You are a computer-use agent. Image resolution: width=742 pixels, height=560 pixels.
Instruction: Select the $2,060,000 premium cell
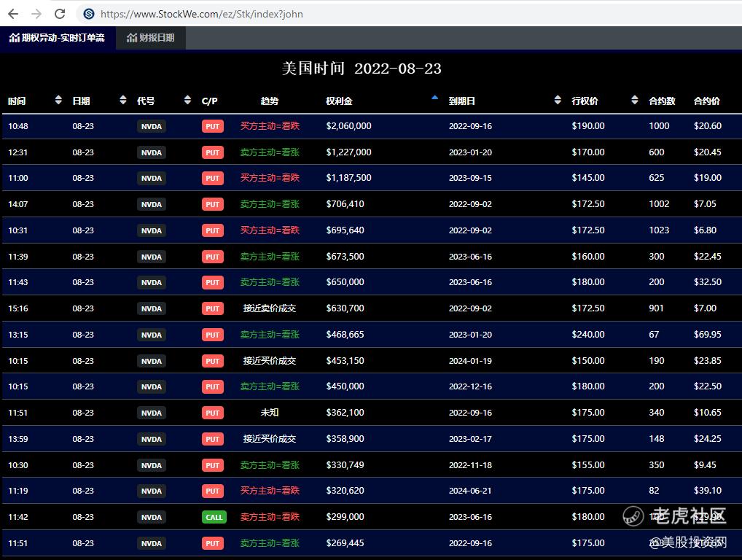click(348, 126)
